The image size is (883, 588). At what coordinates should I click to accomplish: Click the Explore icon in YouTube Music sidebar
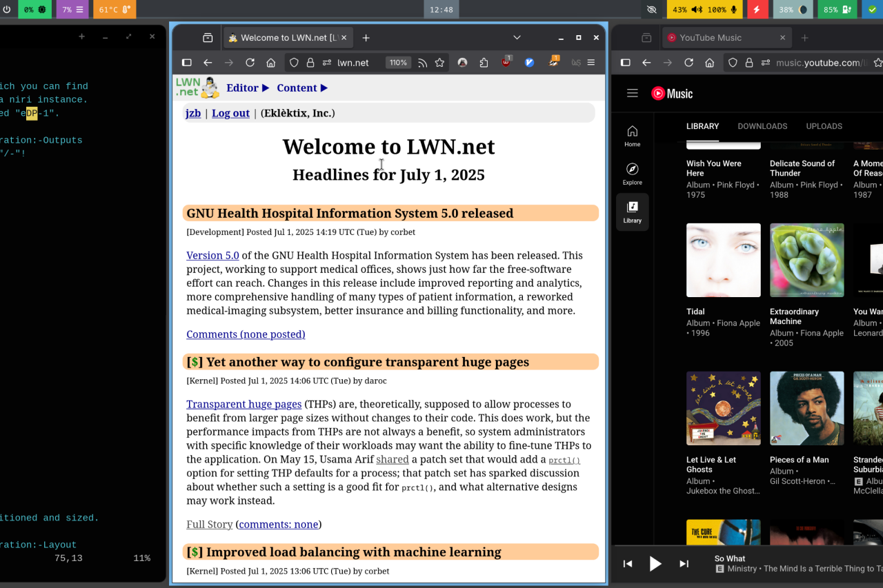point(632,174)
